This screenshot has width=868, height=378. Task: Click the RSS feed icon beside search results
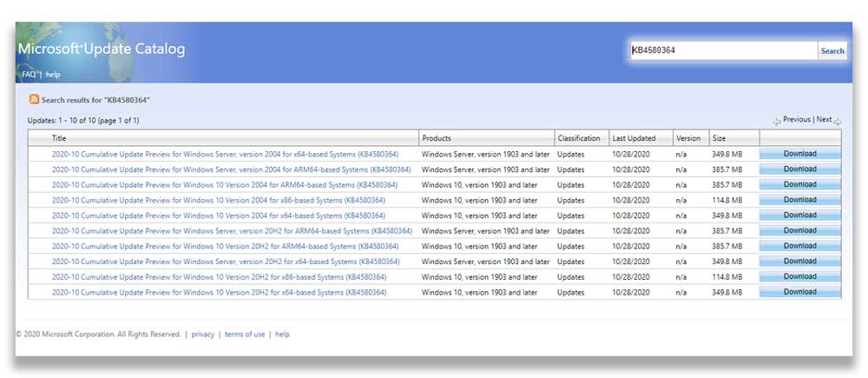(x=35, y=99)
